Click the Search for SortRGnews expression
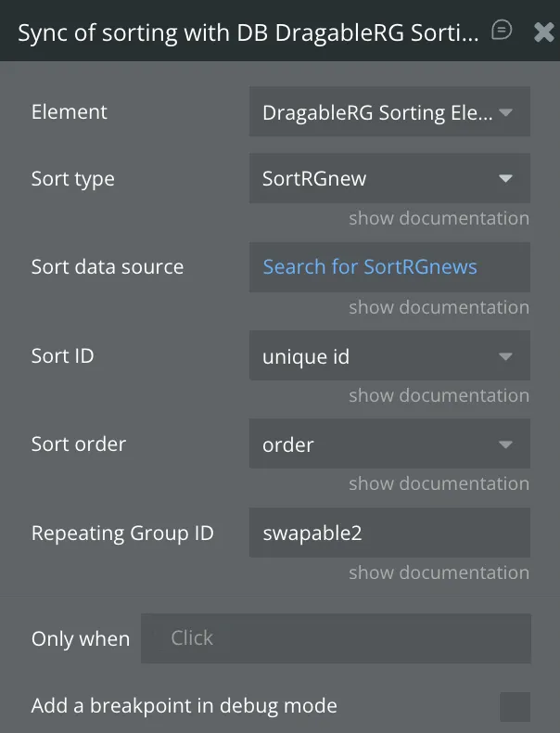This screenshot has height=733, width=560. (x=370, y=267)
